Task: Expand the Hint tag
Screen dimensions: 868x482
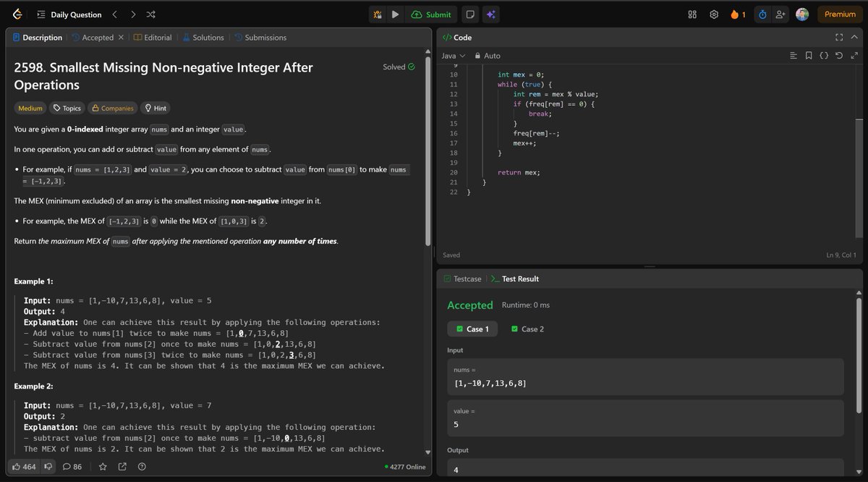Action: click(156, 108)
